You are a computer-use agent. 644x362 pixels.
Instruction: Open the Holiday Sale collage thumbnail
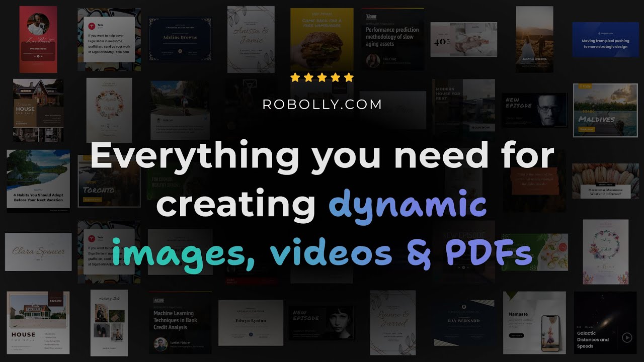[109, 323]
